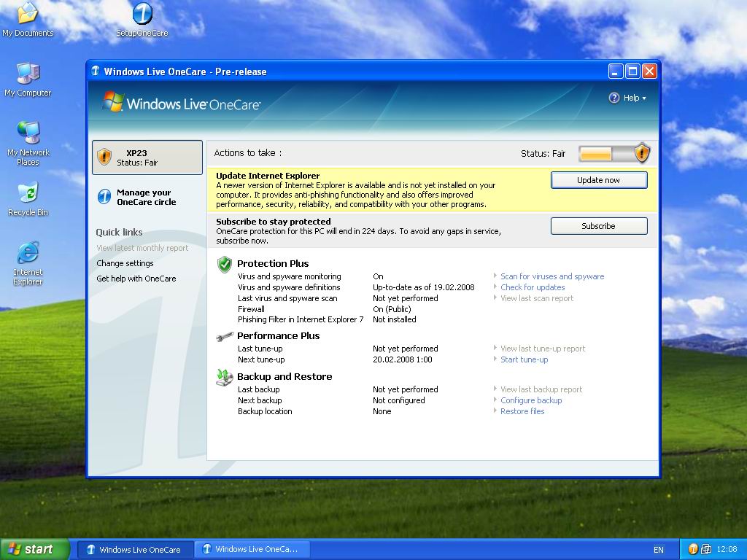This screenshot has width=747, height=560.
Task: Click Restore files link
Action: pos(522,411)
